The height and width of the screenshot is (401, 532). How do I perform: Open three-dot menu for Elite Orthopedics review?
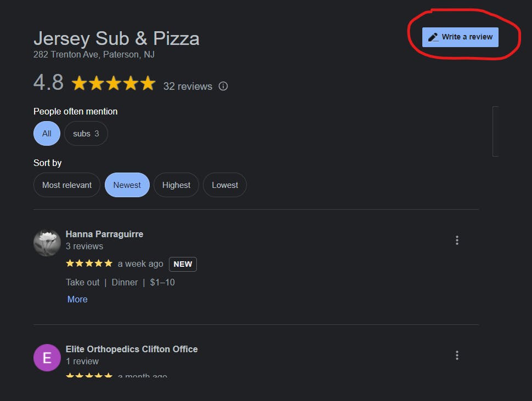(x=457, y=355)
